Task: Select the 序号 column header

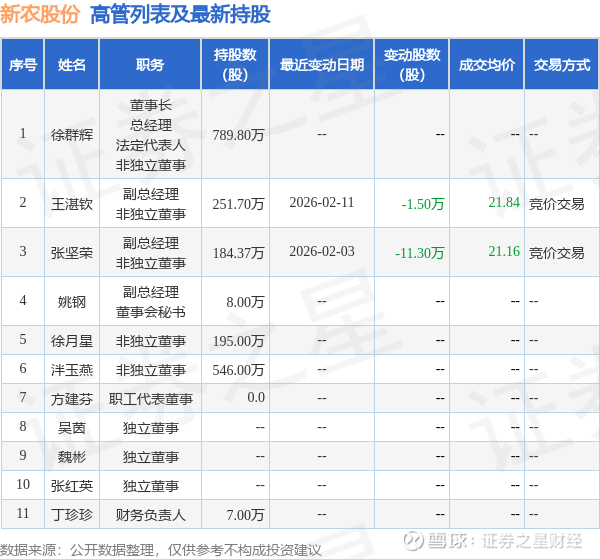Action: point(23,64)
